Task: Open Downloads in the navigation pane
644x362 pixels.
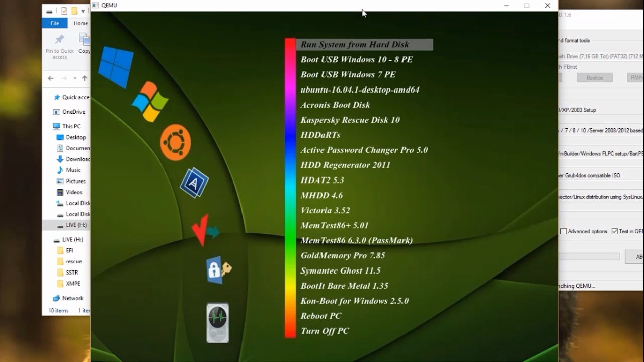Action: click(x=73, y=159)
